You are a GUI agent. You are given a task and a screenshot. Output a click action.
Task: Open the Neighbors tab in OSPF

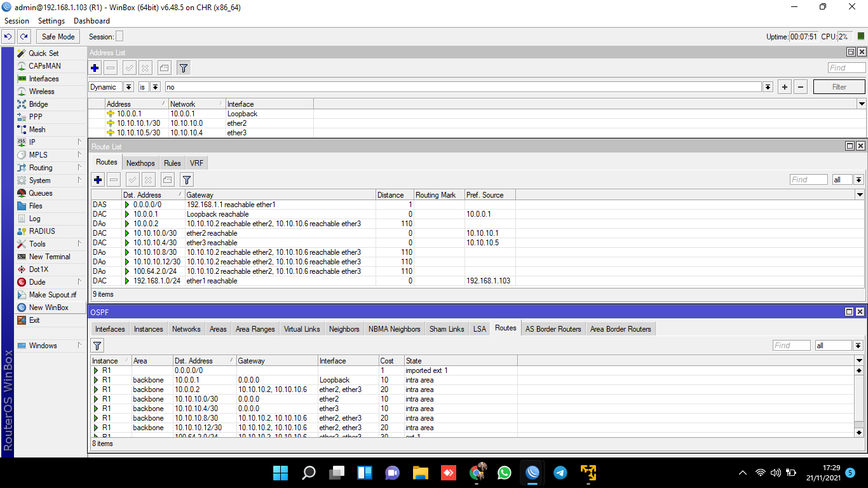point(344,329)
